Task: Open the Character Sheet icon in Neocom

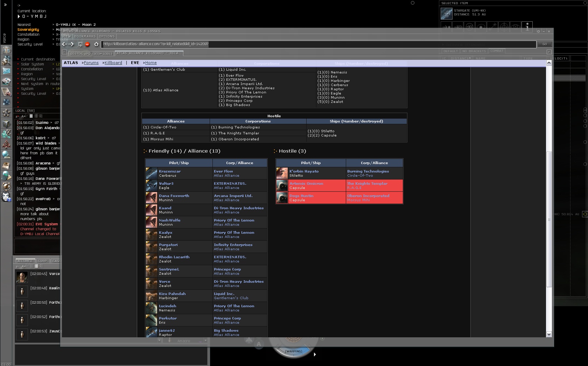Action: (6, 50)
